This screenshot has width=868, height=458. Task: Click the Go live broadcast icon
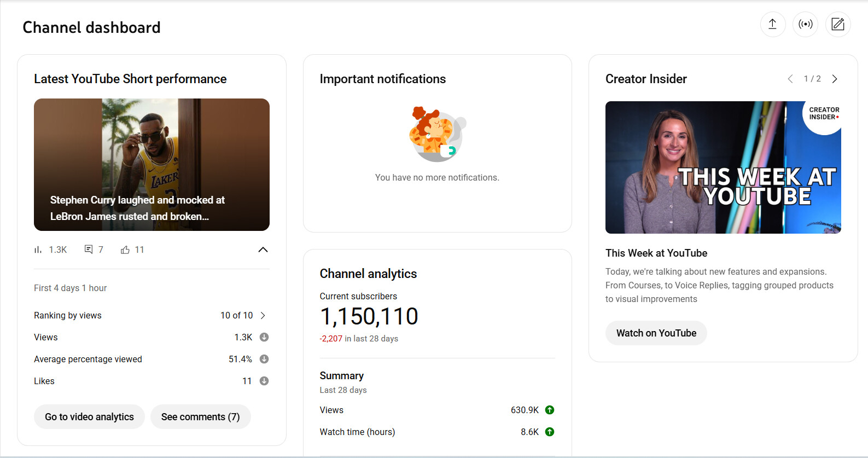[x=805, y=24]
